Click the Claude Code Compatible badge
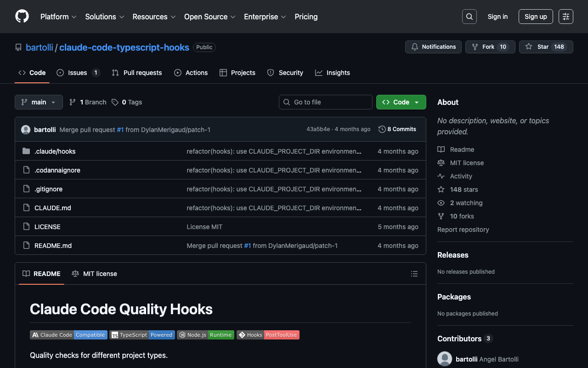Screen dimensions: 588x368 [x=68, y=335]
